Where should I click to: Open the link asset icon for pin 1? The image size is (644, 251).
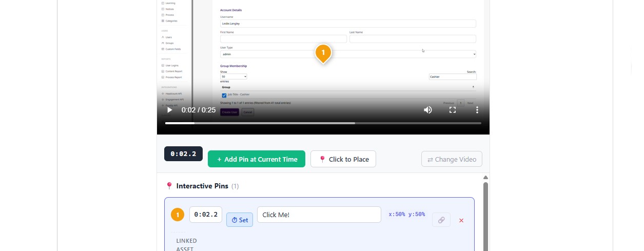[441, 220]
